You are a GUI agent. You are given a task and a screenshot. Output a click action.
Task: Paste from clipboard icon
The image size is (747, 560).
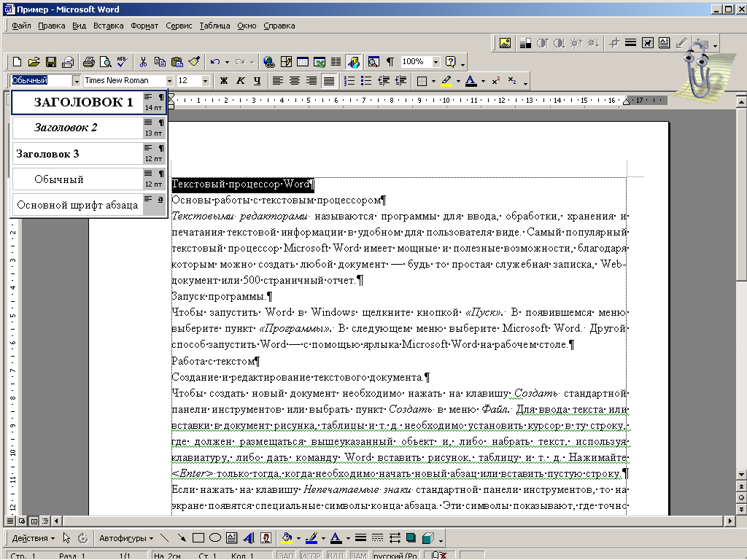coord(177,62)
